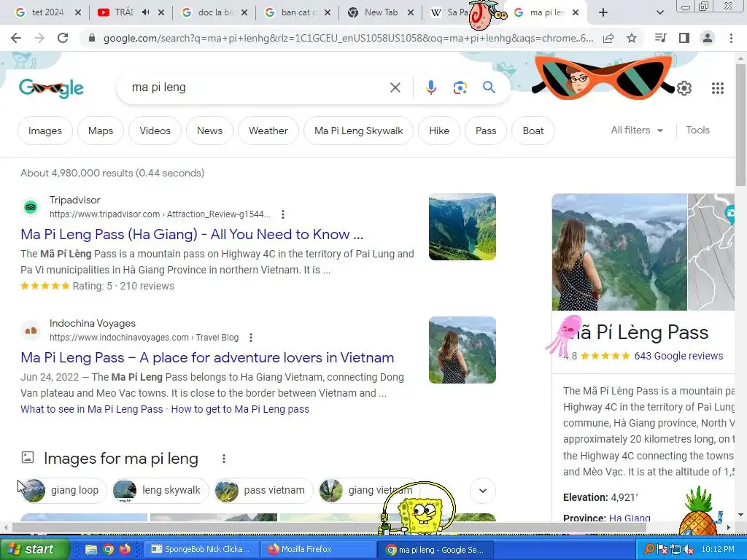Expand more image suggestion chips
This screenshot has width=747, height=560.
[x=483, y=491]
